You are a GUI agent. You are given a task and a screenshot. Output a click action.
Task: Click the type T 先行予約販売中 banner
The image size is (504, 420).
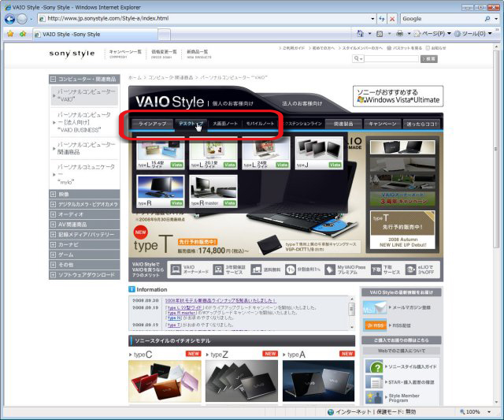coord(402,229)
